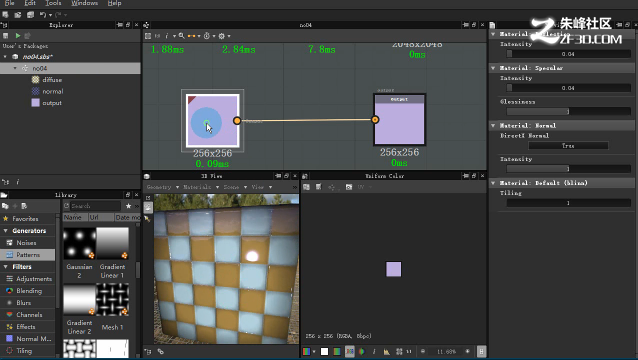This screenshot has width=638, height=360.
Task: Collapse the Generators category in Library
Action: click(6, 231)
